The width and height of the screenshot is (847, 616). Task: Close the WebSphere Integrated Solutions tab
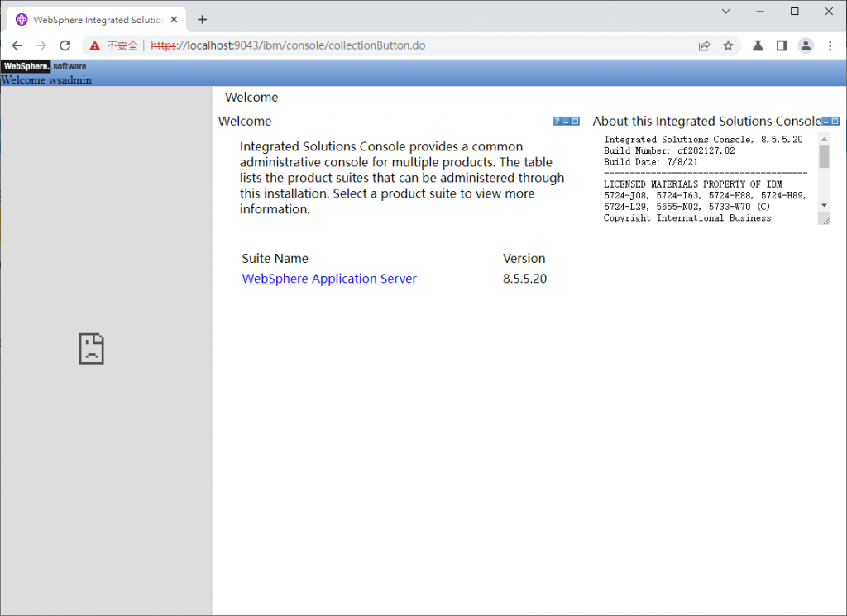pyautogui.click(x=174, y=20)
